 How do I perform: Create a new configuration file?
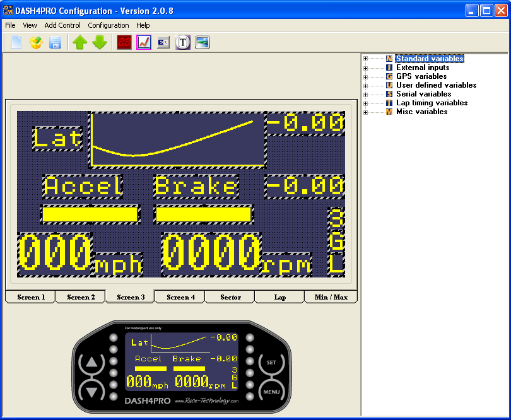click(15, 42)
